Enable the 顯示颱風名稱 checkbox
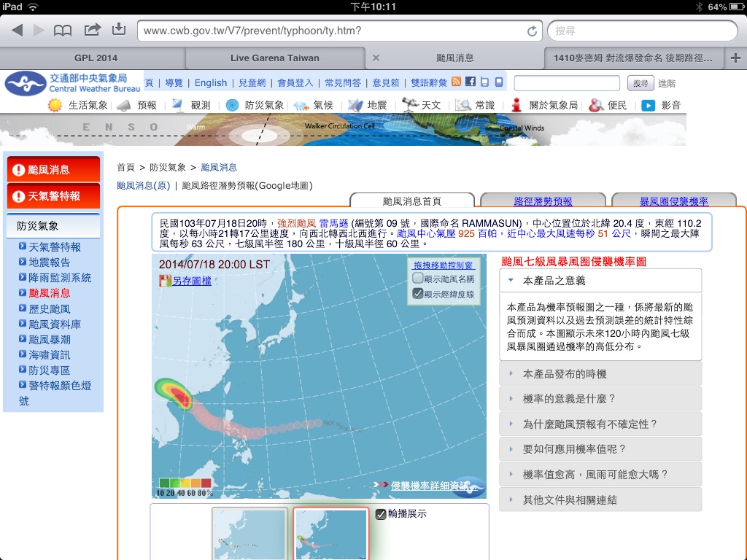 click(x=418, y=278)
